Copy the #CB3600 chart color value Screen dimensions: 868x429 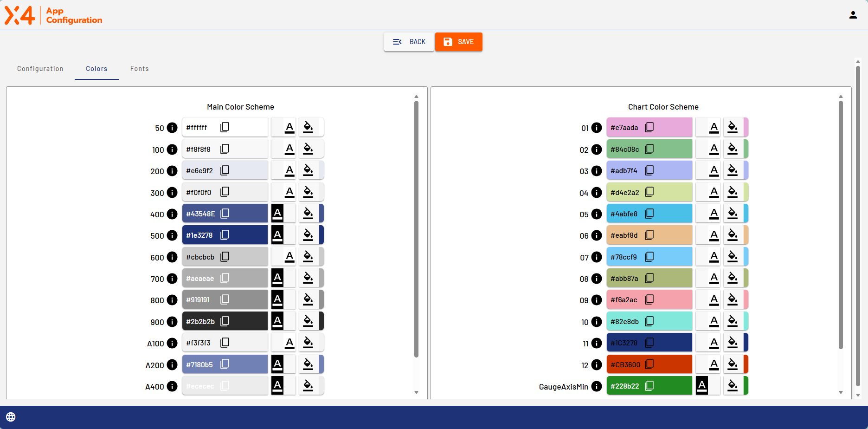(x=649, y=364)
